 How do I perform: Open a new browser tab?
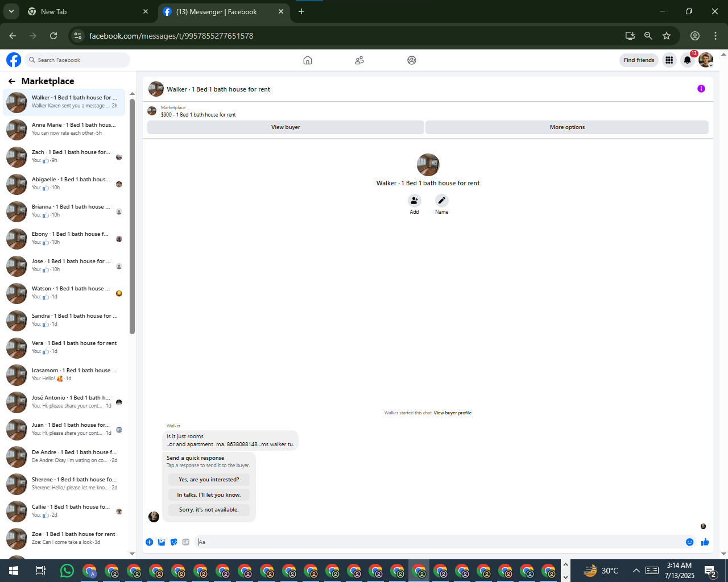[301, 11]
